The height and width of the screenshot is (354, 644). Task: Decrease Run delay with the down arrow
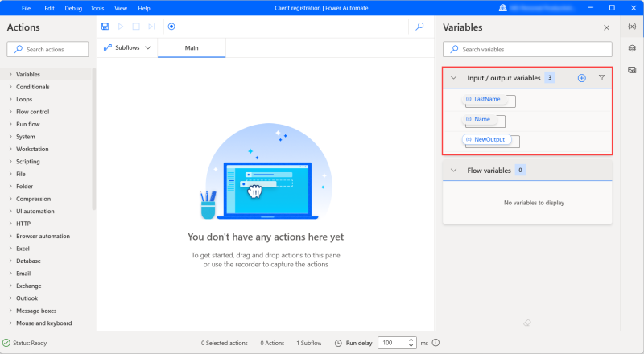pyautogui.click(x=411, y=345)
